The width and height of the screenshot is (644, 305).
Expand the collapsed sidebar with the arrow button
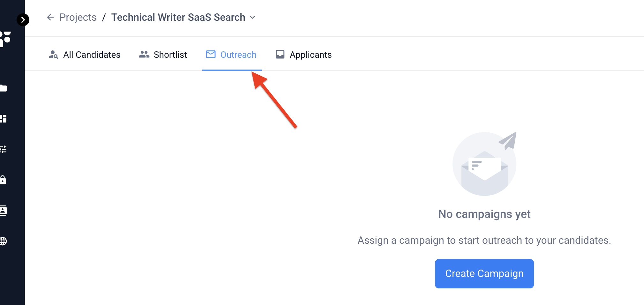pyautogui.click(x=23, y=20)
